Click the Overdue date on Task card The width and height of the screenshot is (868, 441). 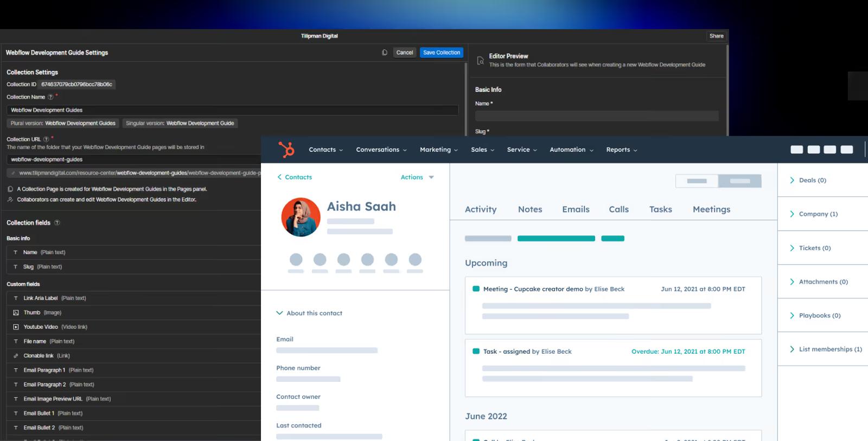[x=688, y=351]
